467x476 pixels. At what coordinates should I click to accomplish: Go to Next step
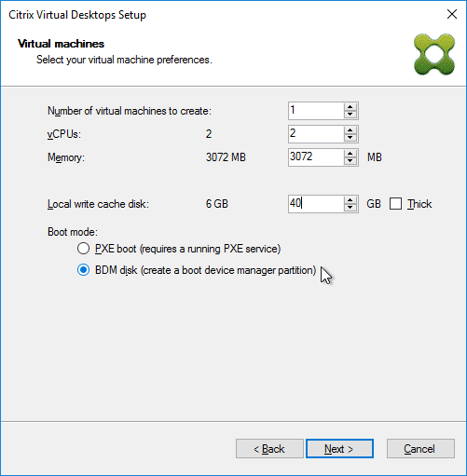pyautogui.click(x=339, y=449)
